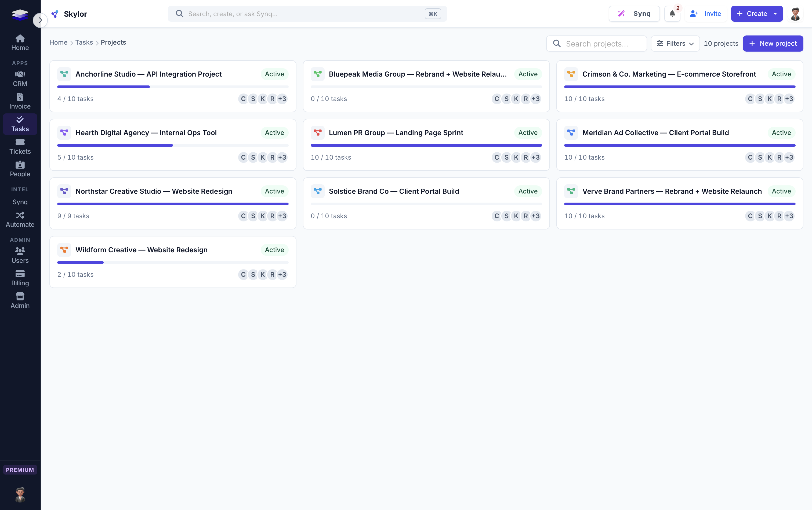Open the Invoice app icon
This screenshot has height=510, width=812.
click(x=20, y=97)
